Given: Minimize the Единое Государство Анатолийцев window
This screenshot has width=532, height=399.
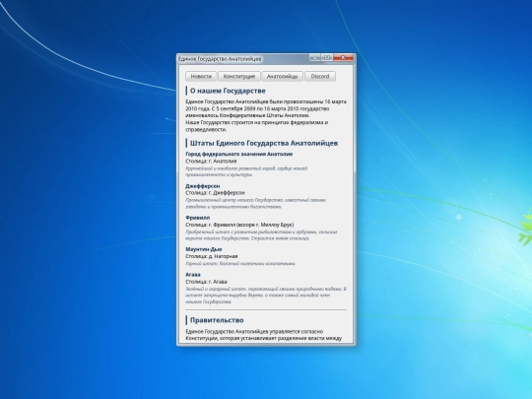Looking at the screenshot, I should click(315, 58).
